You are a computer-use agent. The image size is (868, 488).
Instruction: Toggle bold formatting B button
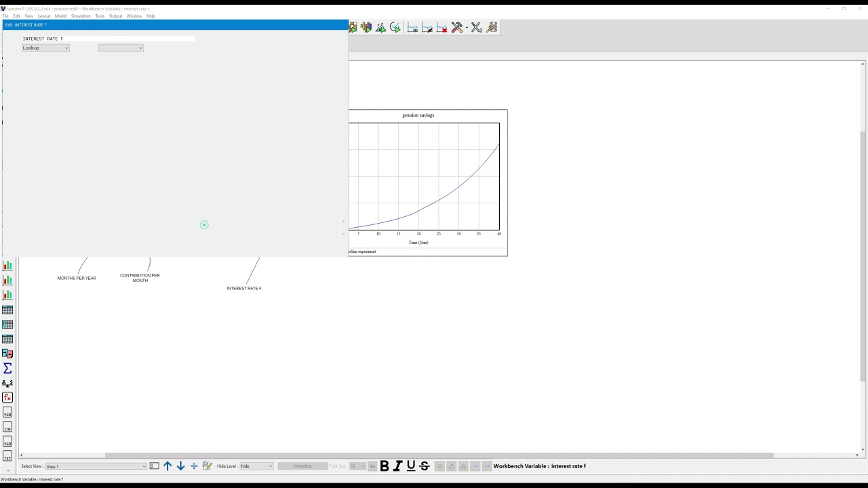[384, 466]
